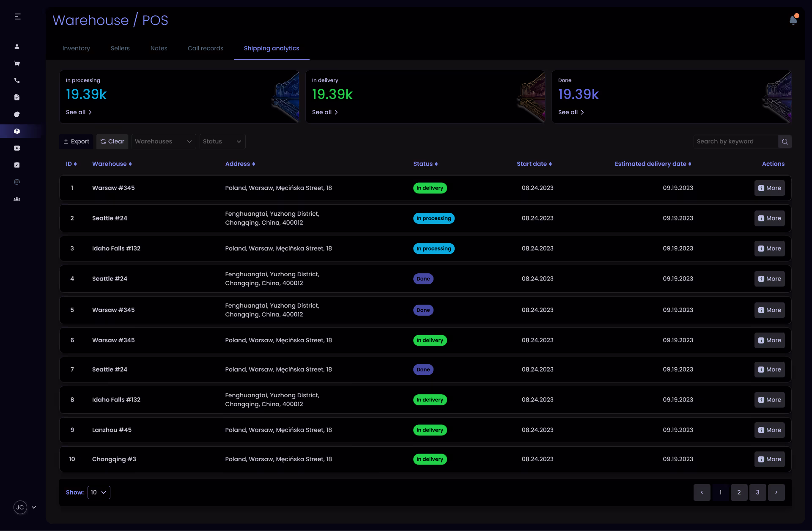Screen dimensions: 812x531
Task: Collapse the sidebar menu icon
Action: 17,17
